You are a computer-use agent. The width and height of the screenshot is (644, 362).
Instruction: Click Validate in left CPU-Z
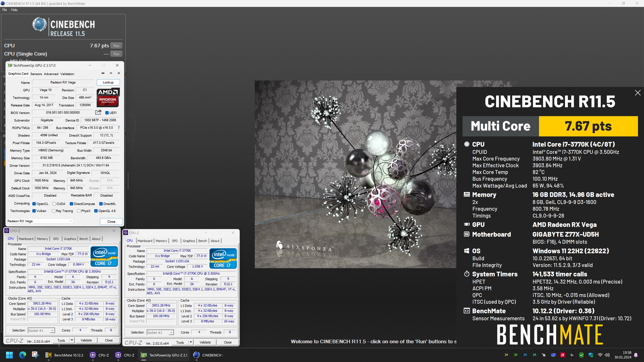(x=86, y=340)
